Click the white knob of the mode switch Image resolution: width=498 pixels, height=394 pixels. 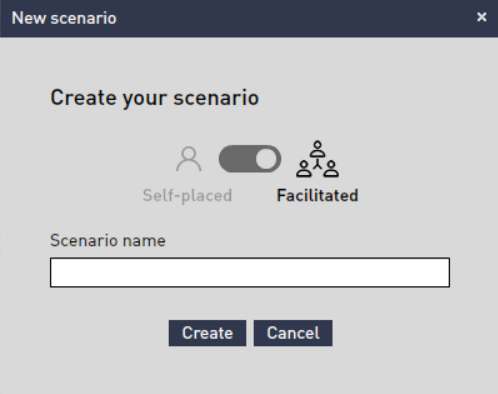click(x=266, y=159)
